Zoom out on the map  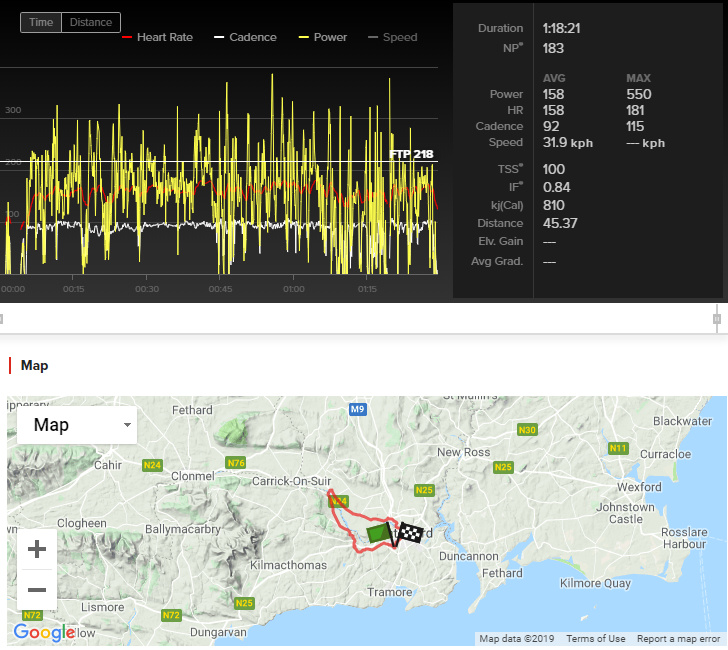coord(37,590)
